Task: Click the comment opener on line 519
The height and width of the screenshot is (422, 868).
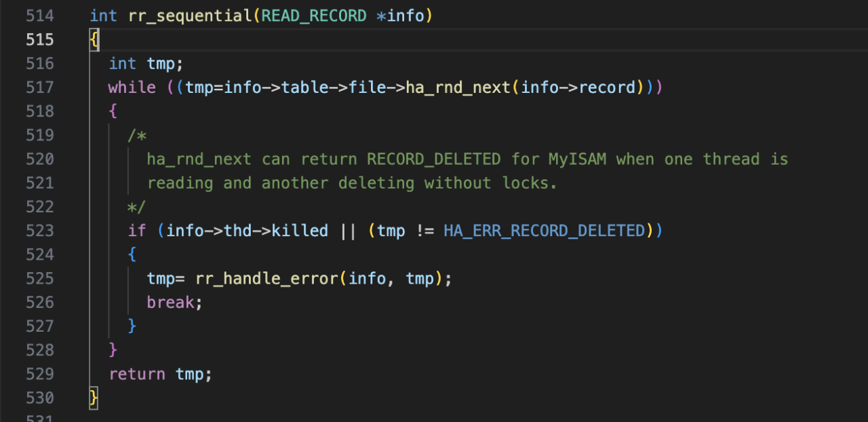Action: click(137, 135)
